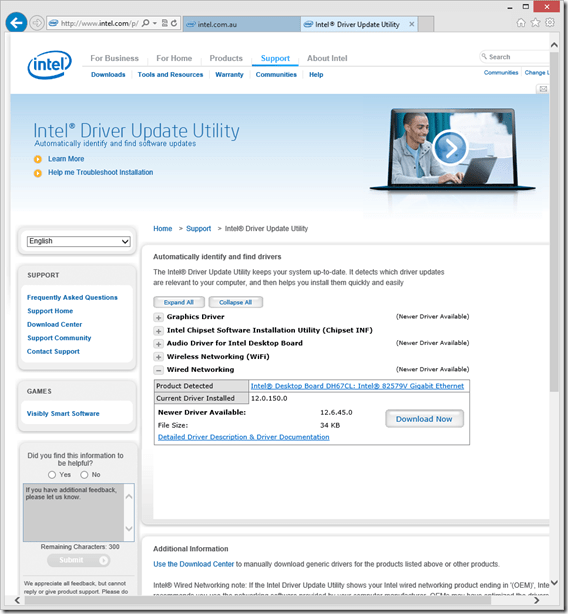Viewport: 568px width, 614px height.
Task: Expand Audio Driver for Intel Desktop Board
Action: tap(159, 344)
